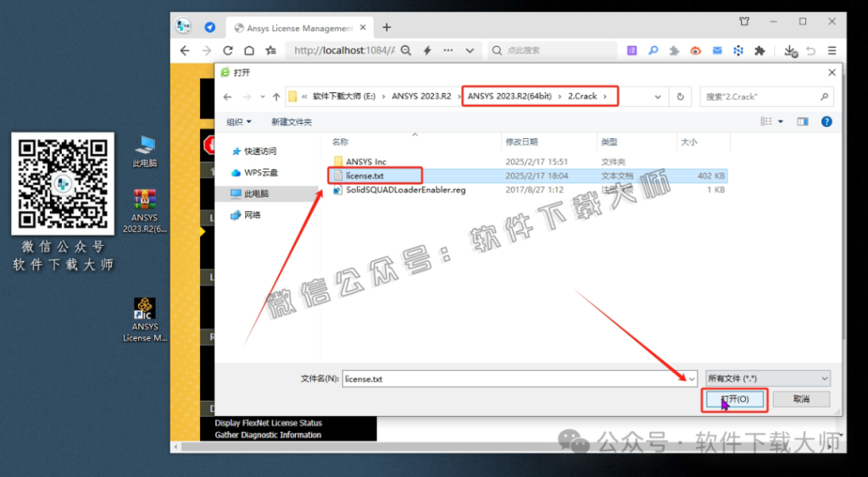
Task: Open the blue help question-mark icon
Action: coord(826,122)
